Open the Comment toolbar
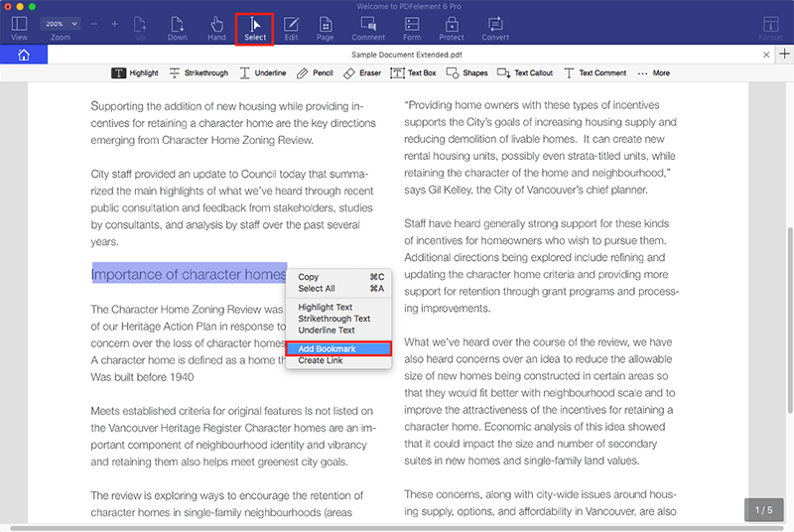The width and height of the screenshot is (794, 532). tap(368, 29)
